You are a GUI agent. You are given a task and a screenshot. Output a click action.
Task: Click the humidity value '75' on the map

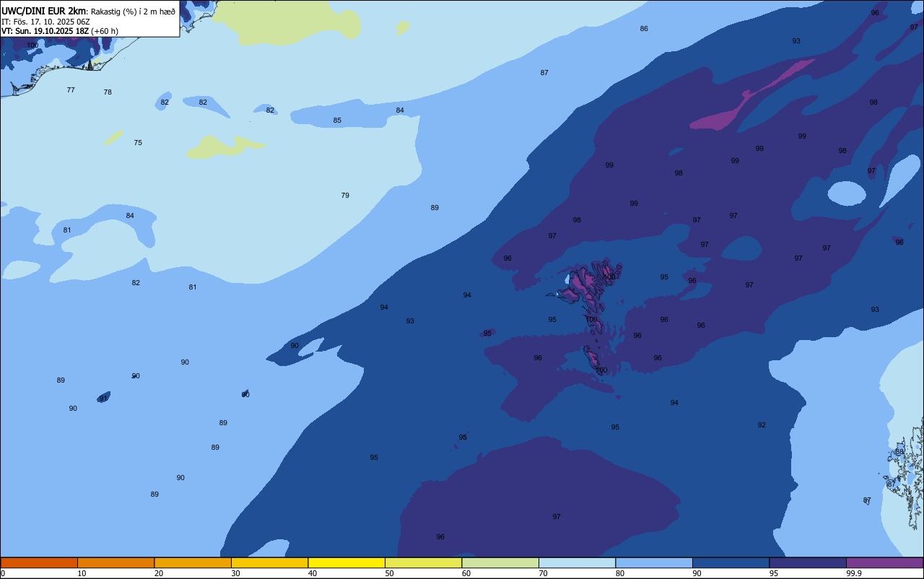(x=138, y=143)
